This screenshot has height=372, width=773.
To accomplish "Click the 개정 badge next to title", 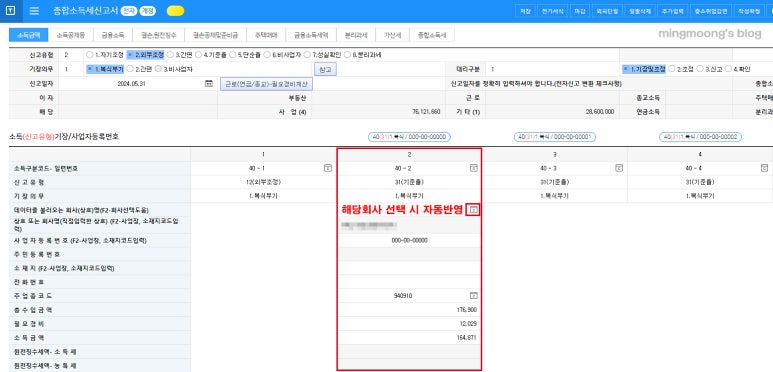I will coord(147,11).
